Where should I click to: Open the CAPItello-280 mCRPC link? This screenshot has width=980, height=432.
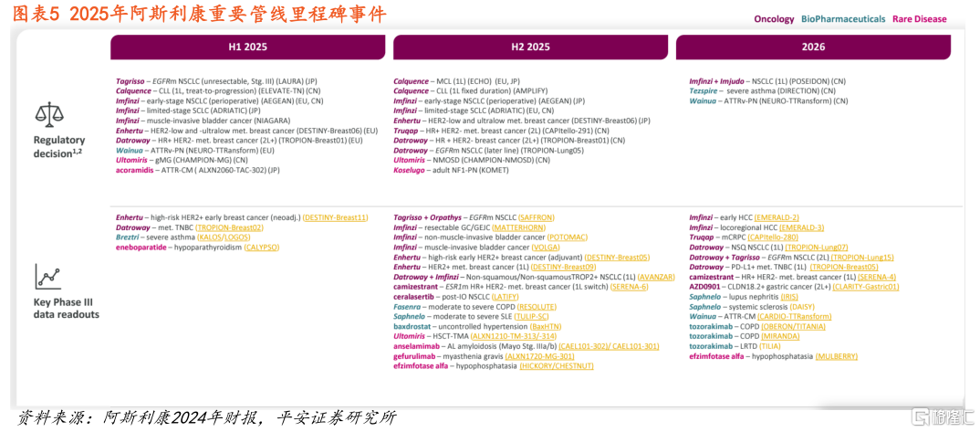pos(773,237)
